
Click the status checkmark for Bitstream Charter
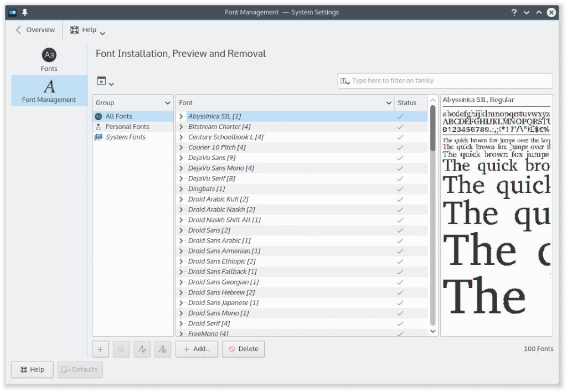click(x=400, y=127)
